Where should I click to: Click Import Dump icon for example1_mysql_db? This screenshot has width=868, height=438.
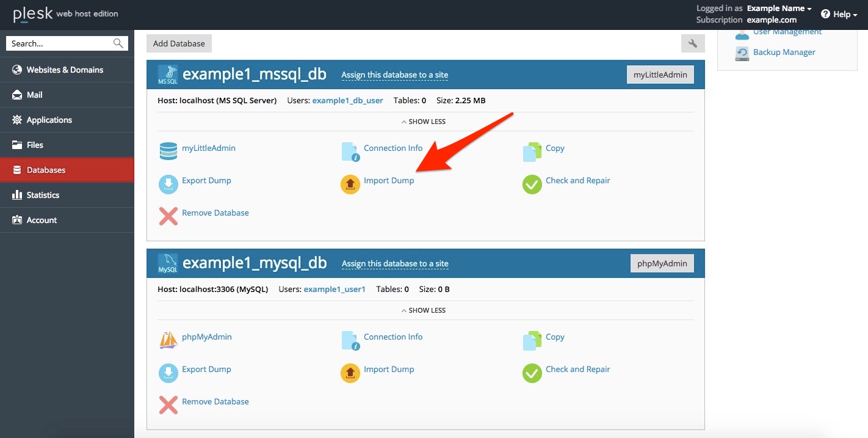tap(350, 373)
